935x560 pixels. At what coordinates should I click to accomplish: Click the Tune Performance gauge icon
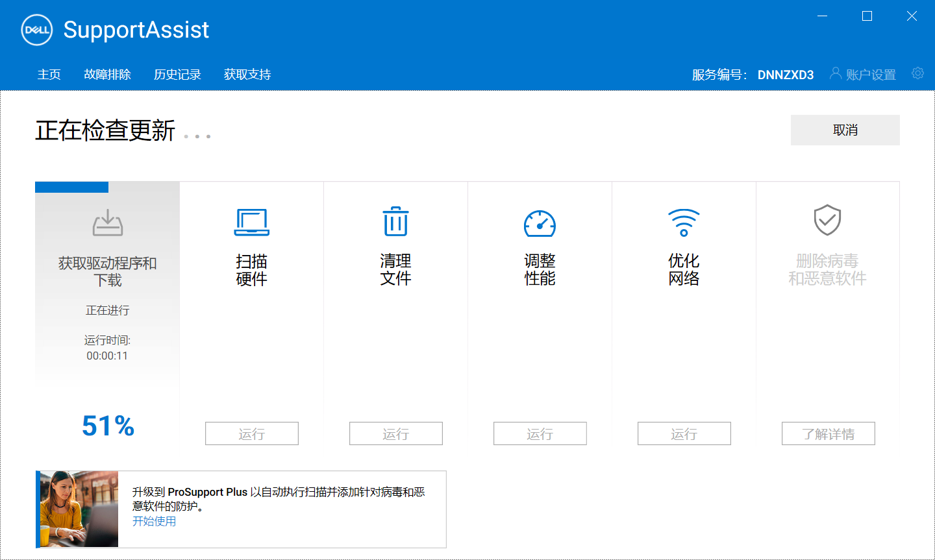(x=540, y=223)
